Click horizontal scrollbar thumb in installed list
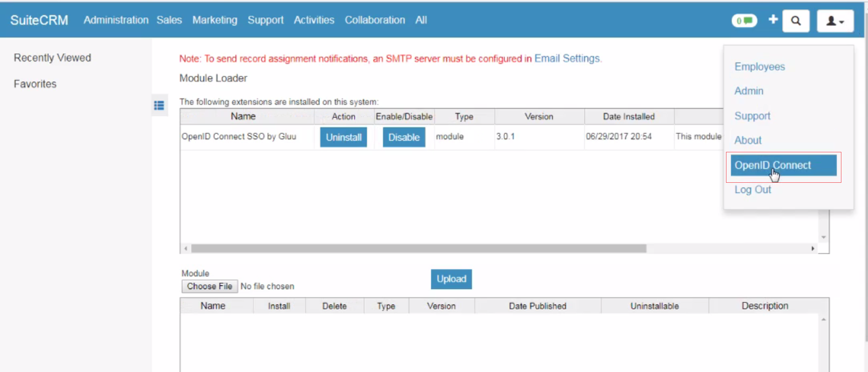The width and height of the screenshot is (868, 372). pyautogui.click(x=419, y=248)
